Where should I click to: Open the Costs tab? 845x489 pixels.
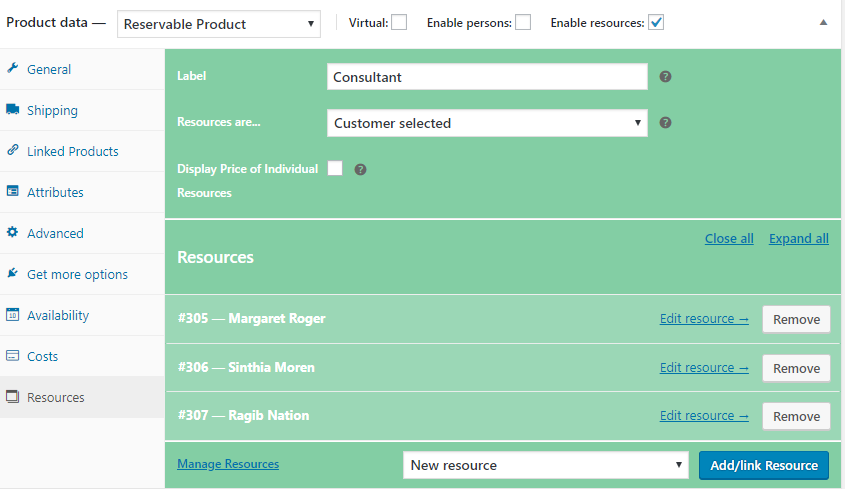coord(43,356)
